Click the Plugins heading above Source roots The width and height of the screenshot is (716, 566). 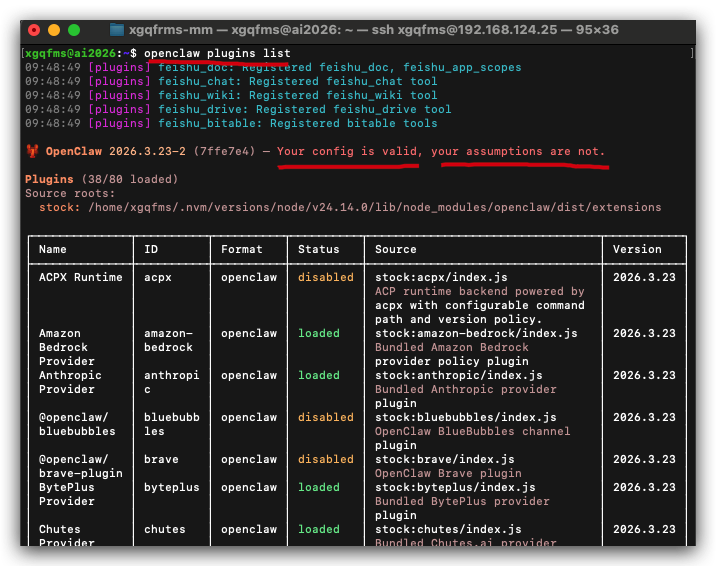coord(49,179)
